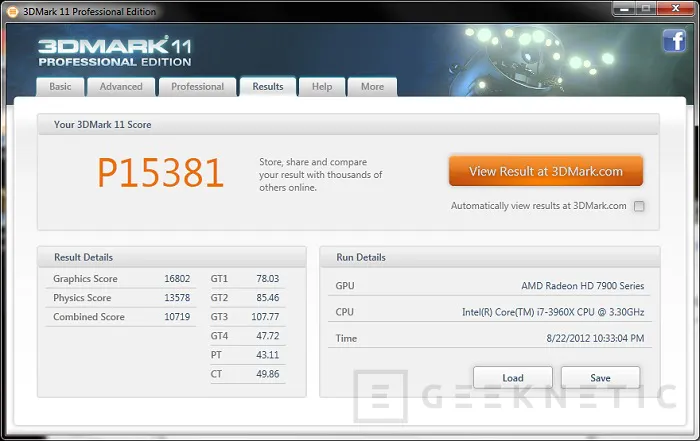Click the AMD Radeon HD 7900 Series text
The width and height of the screenshot is (700, 441).
pos(583,286)
